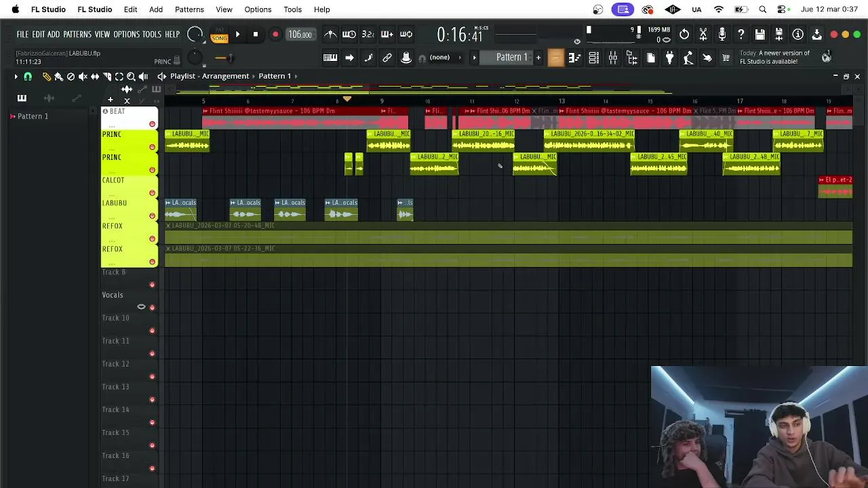Screen dimensions: 868x488
Task: Mute the Vocals track
Action: click(x=152, y=308)
